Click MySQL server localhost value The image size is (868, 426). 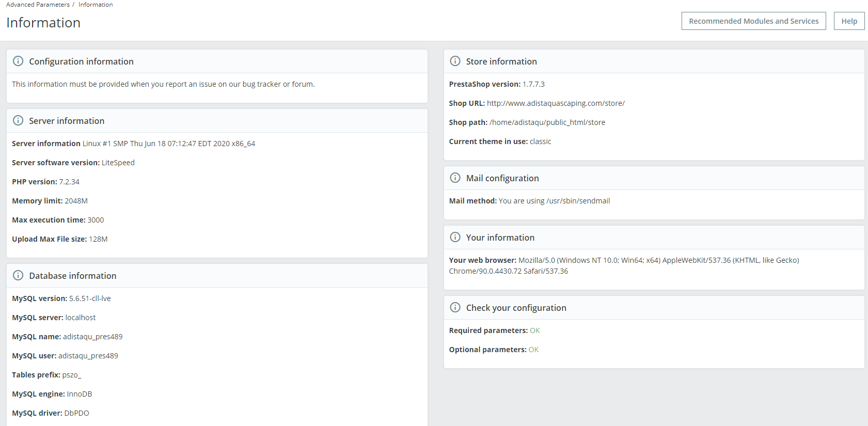tap(80, 318)
